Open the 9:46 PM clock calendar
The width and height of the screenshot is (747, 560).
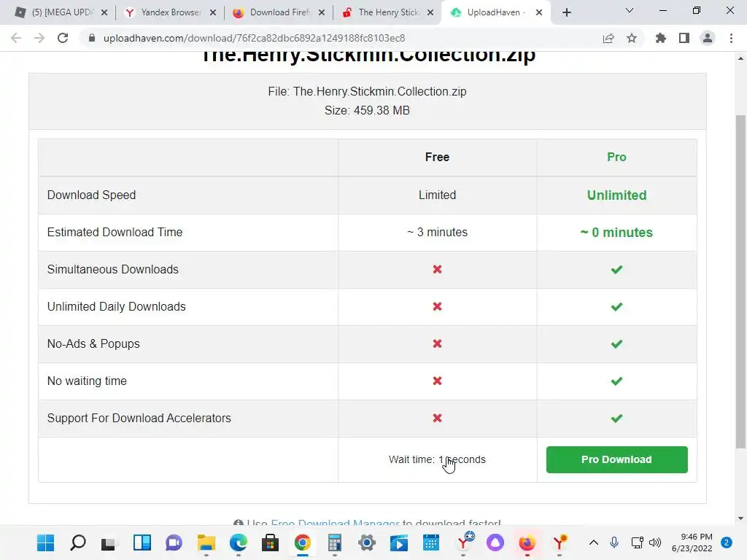click(x=692, y=542)
